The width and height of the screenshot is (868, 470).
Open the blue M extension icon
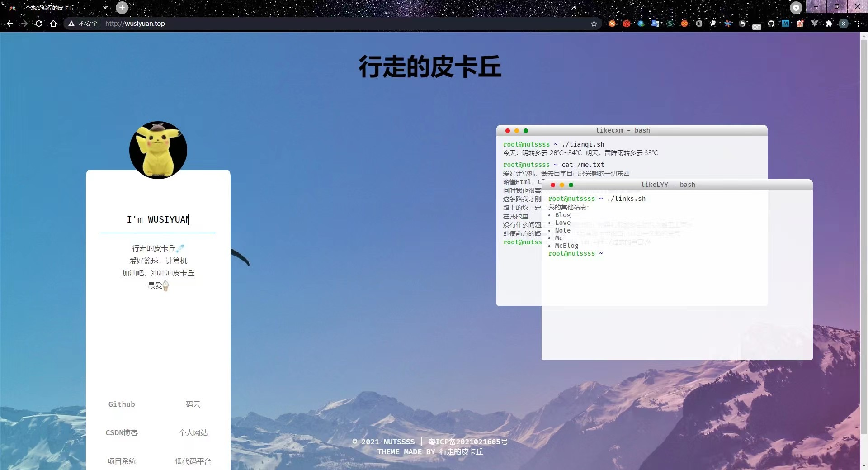click(x=786, y=24)
